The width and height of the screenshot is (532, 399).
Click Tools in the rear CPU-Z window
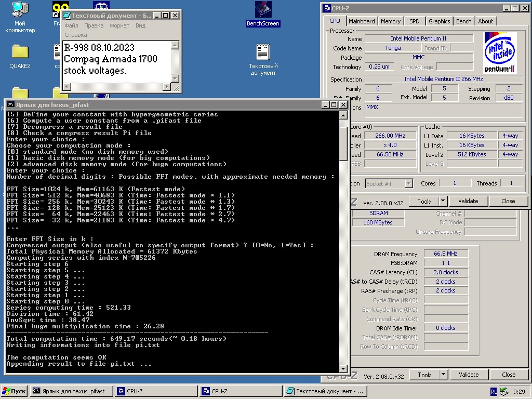point(424,375)
